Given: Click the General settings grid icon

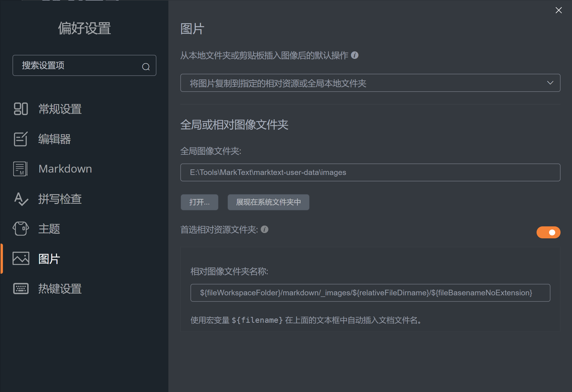Looking at the screenshot, I should [x=21, y=109].
